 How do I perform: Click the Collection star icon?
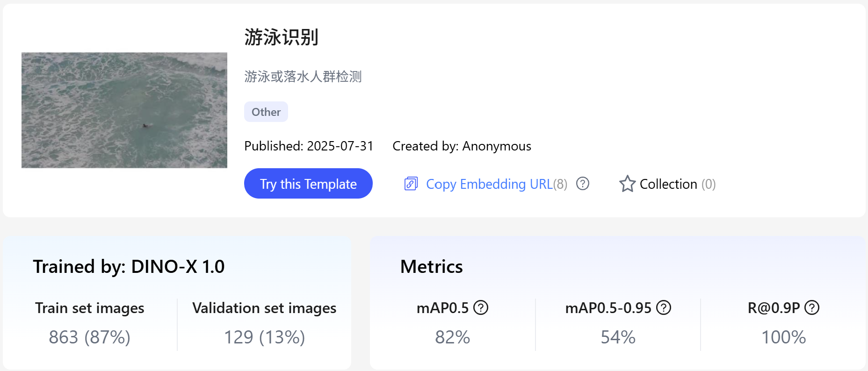[x=627, y=184]
